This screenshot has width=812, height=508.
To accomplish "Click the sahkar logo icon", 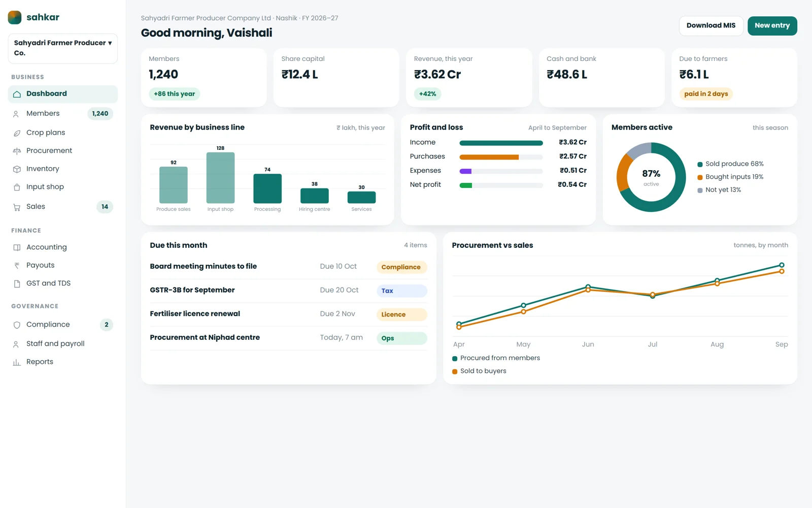I will point(15,17).
